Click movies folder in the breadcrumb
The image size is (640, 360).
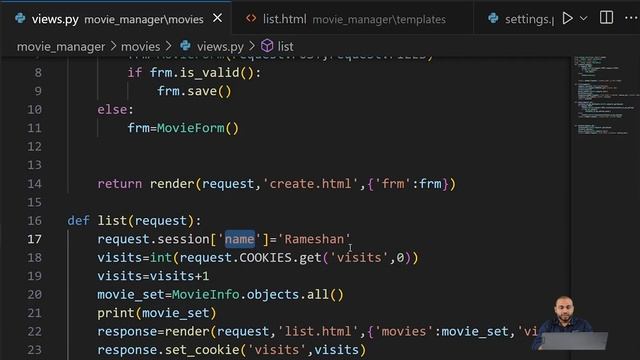point(140,47)
